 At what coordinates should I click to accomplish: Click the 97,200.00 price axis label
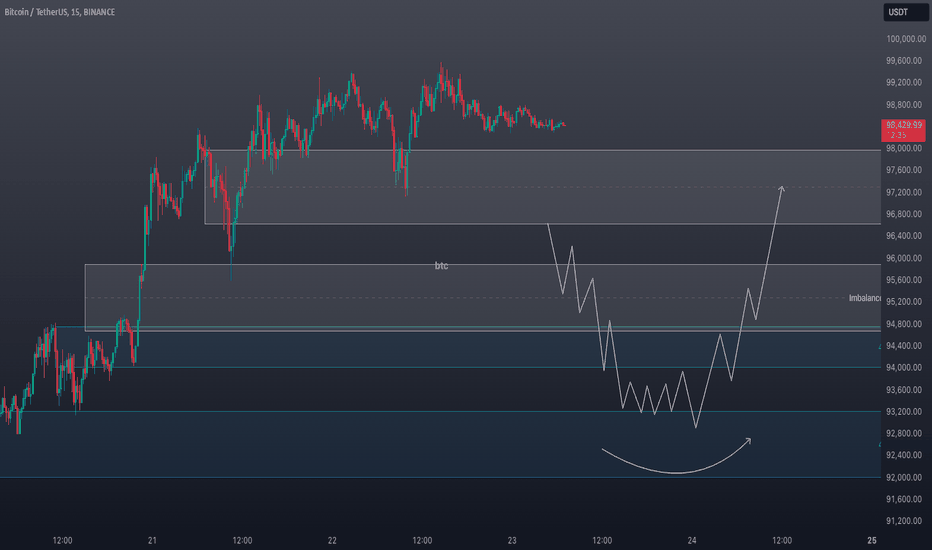coord(904,192)
